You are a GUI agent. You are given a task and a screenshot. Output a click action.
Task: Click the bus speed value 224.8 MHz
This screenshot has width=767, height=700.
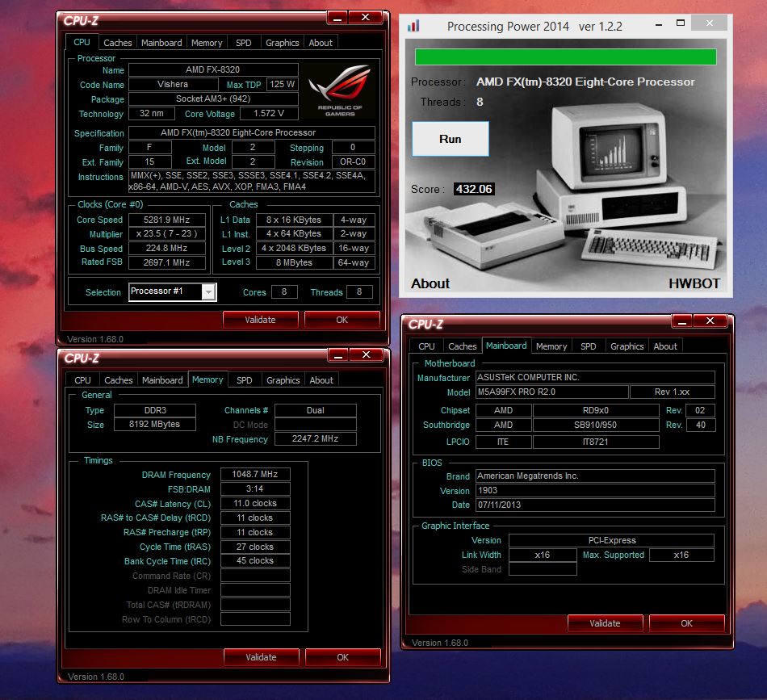coord(167,248)
